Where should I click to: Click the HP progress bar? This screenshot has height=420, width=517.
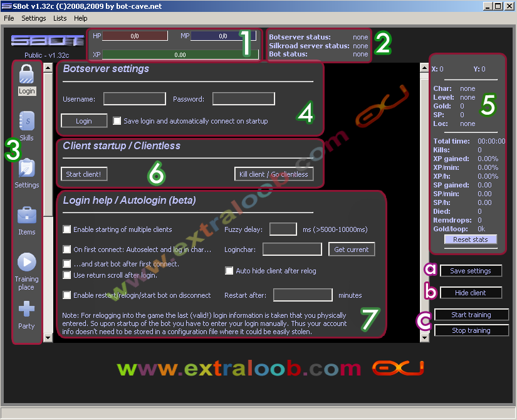click(x=135, y=36)
